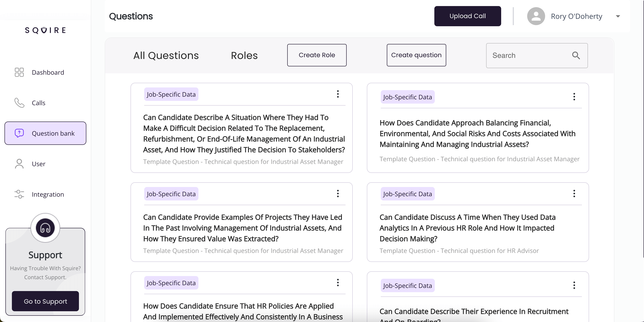Screen dimensions: 644x322
Task: Expand the user account dropdown arrow
Action: [x=618, y=17]
